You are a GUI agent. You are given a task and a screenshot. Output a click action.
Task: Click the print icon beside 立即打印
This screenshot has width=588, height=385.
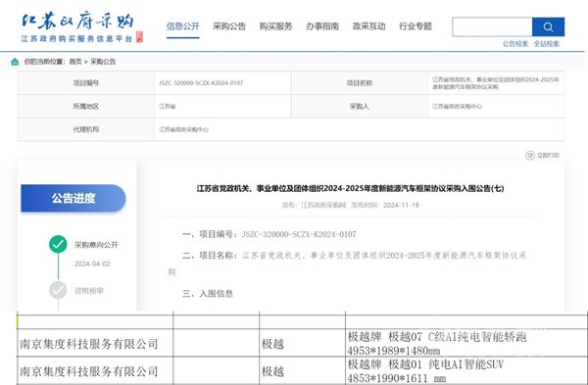(530, 155)
